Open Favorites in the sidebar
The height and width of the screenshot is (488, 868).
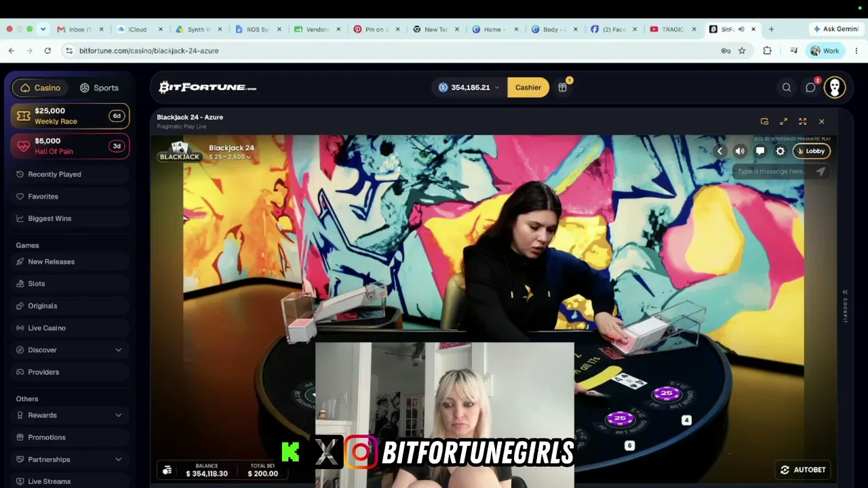pyautogui.click(x=70, y=197)
